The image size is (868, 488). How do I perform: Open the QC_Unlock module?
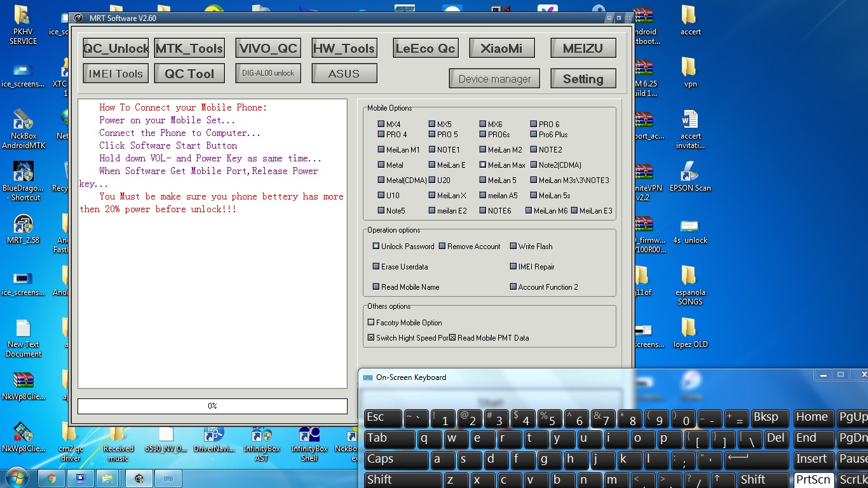[x=116, y=48]
